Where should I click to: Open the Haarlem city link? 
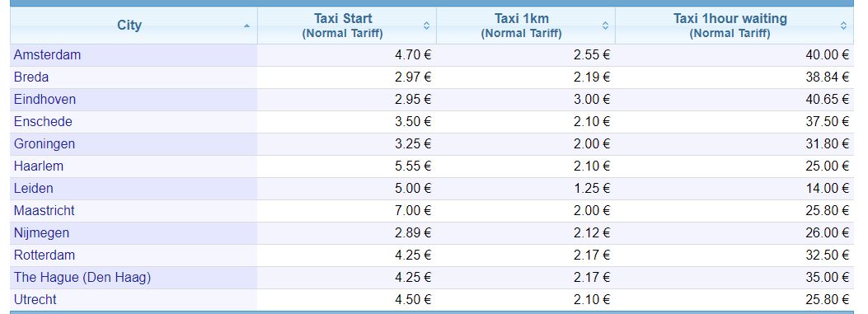38,166
